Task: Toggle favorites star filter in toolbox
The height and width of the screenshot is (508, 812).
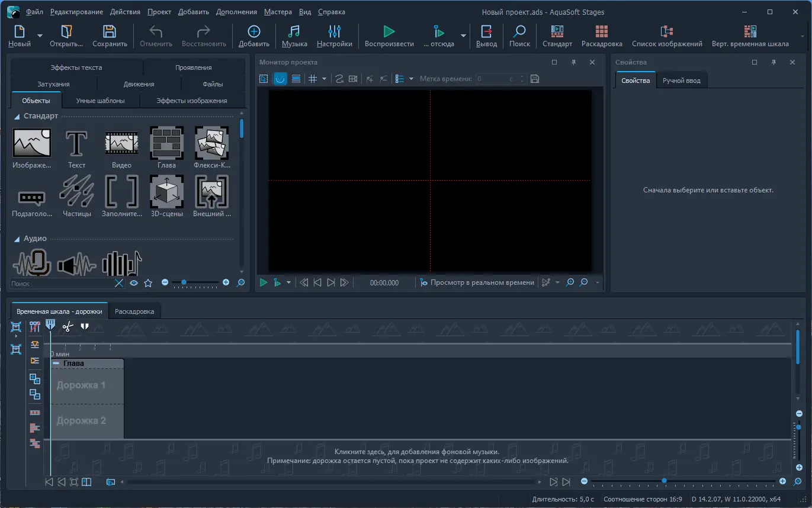Action: (x=148, y=283)
